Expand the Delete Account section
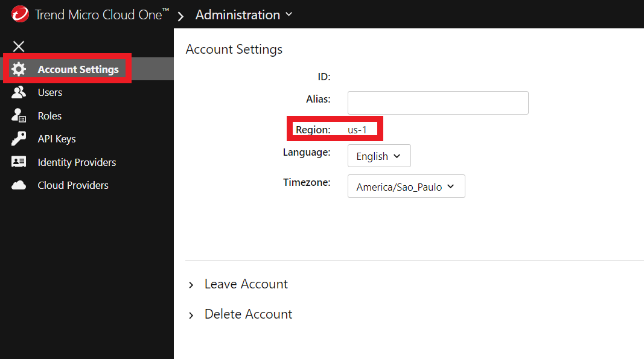Image resolution: width=644 pixels, height=359 pixels. [x=191, y=315]
